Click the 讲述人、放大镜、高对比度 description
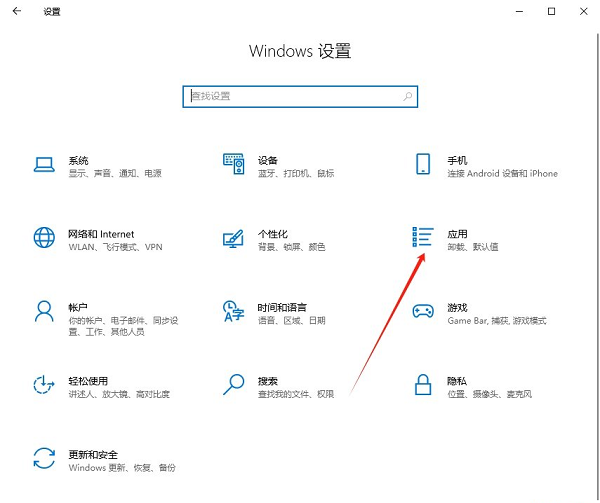This screenshot has height=503, width=600. pos(119,394)
